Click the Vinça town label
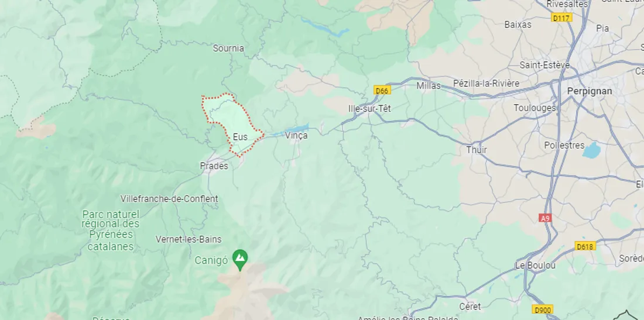The width and height of the screenshot is (644, 320). pyautogui.click(x=297, y=136)
